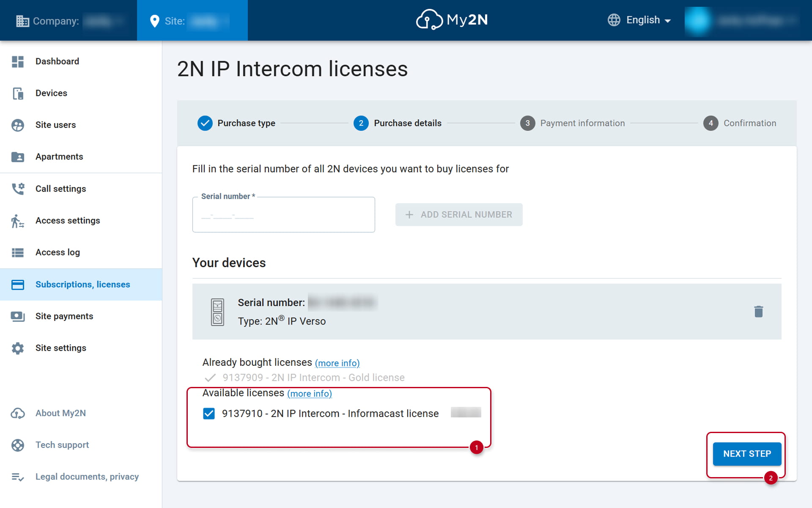Click the completed Purchase type checkmark icon
This screenshot has height=508, width=812.
[205, 123]
